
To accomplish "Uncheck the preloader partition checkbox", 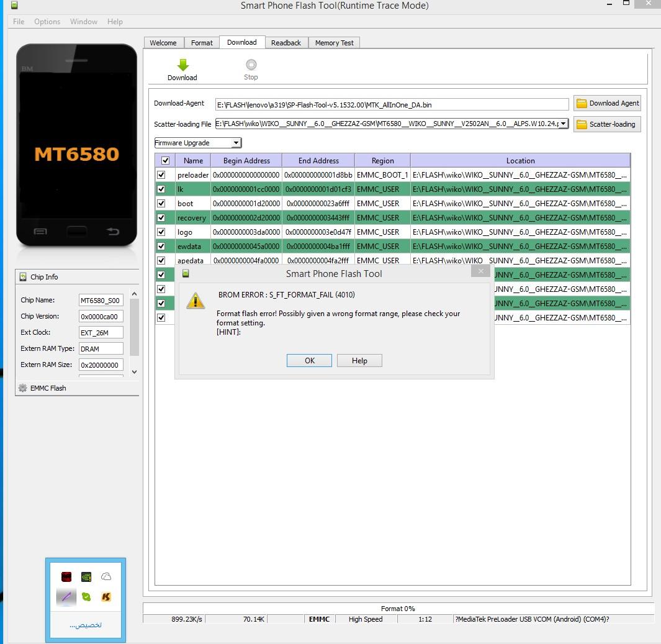I will click(x=161, y=175).
